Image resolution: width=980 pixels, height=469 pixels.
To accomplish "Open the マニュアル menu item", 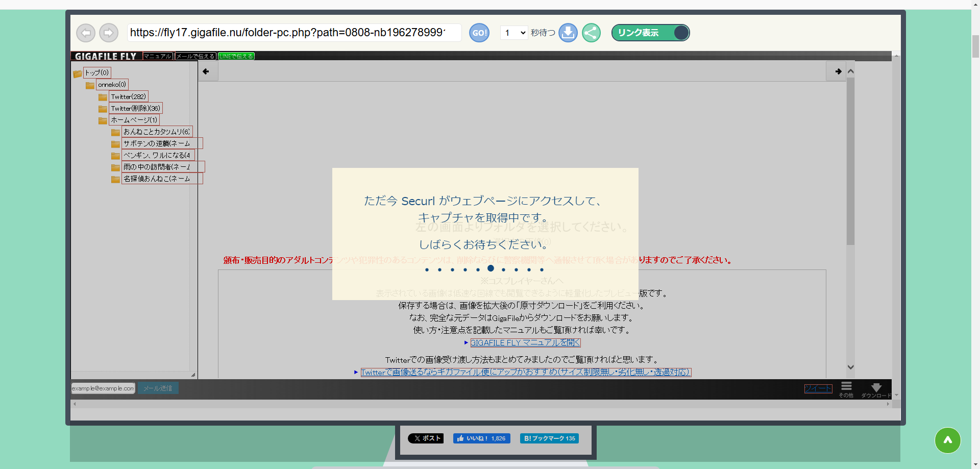I will click(158, 56).
